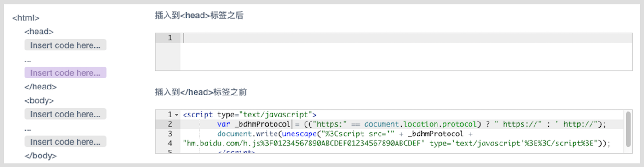Click the opening <body> tag in the tree
644x167 pixels.
pos(39,100)
